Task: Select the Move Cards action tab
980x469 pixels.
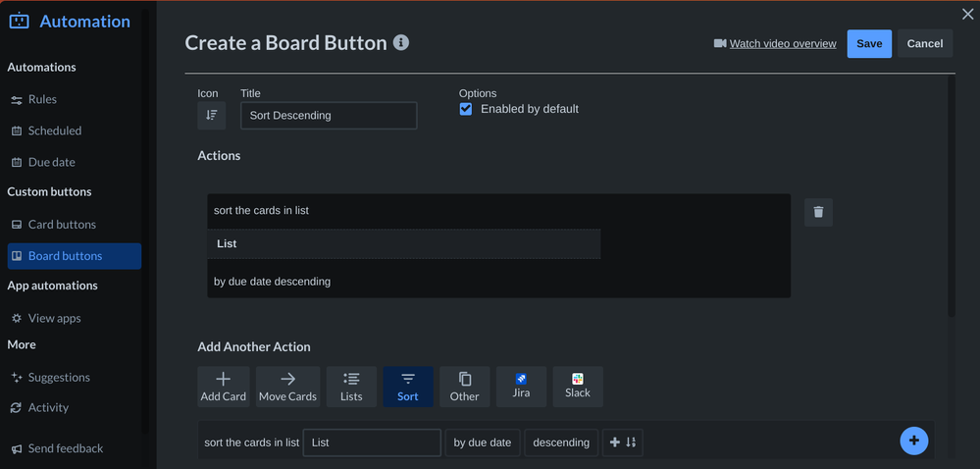Action: point(287,387)
